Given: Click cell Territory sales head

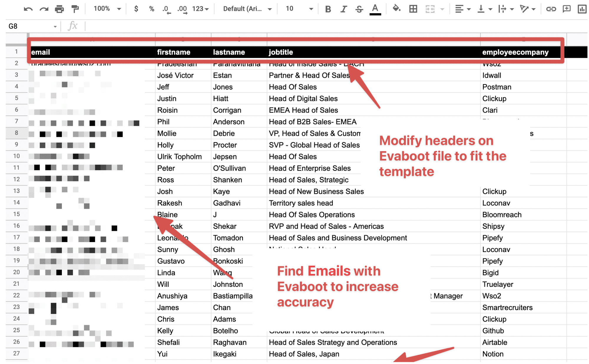Looking at the screenshot, I should 374,203.
